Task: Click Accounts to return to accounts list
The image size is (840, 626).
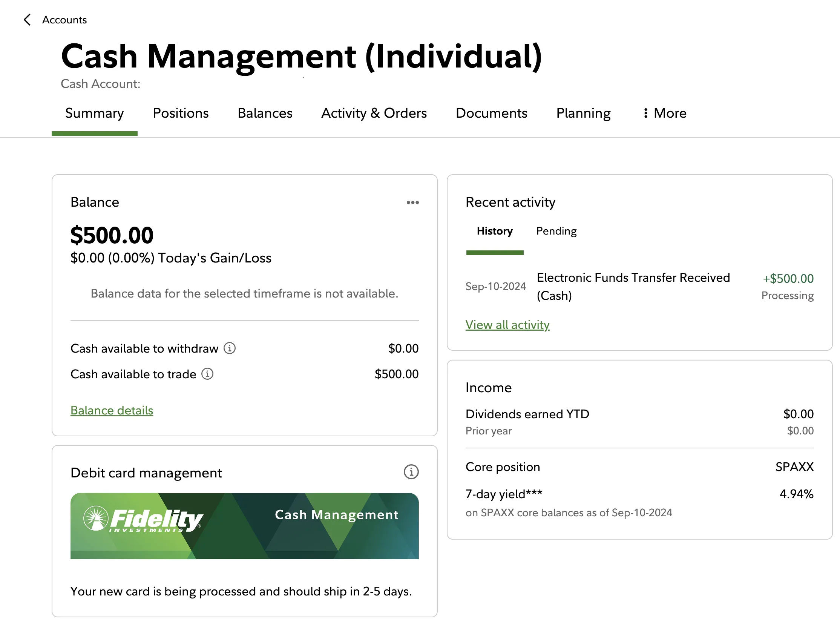Action: tap(64, 19)
